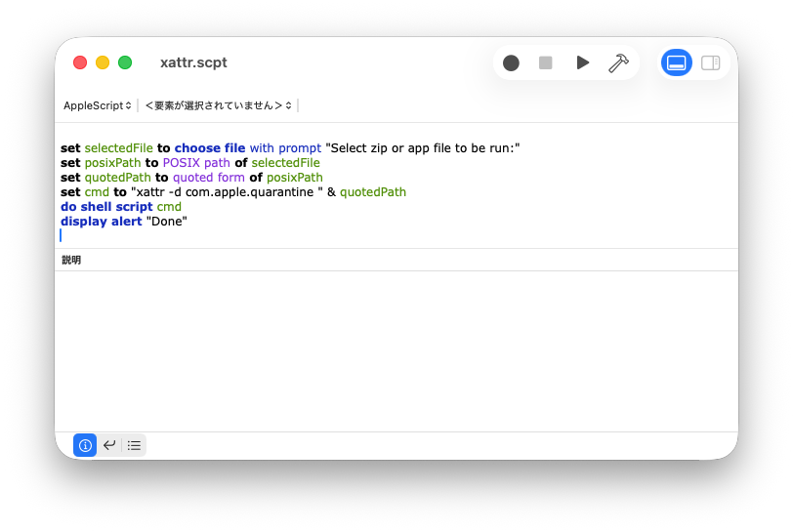The image size is (793, 532).
Task: Open the AppleScript language dropdown
Action: pyautogui.click(x=98, y=105)
